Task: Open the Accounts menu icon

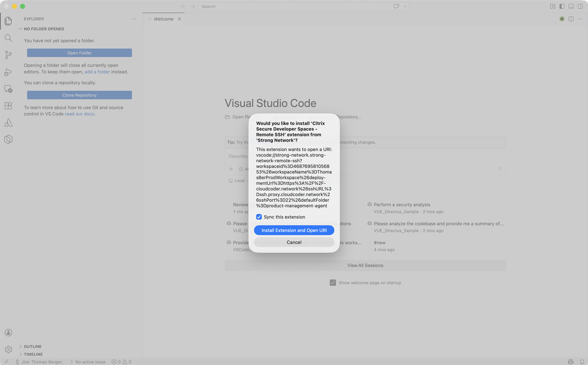Action: click(x=8, y=333)
